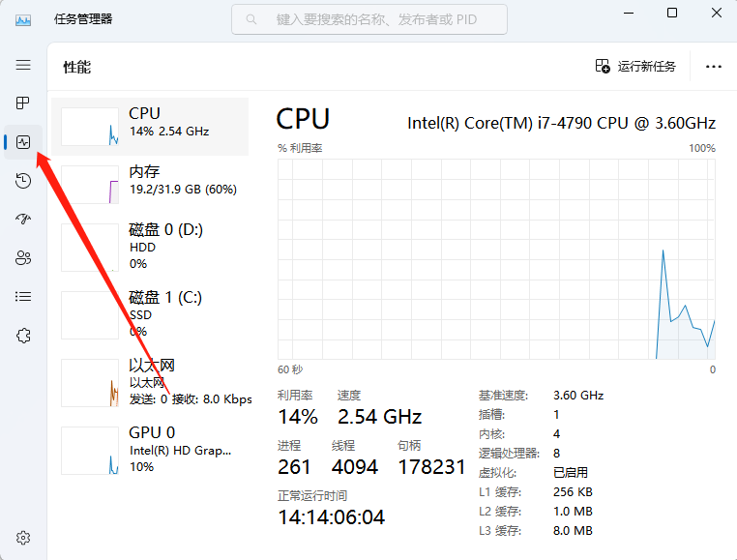Open the Details list page icon
This screenshot has height=560, width=737.
click(23, 297)
